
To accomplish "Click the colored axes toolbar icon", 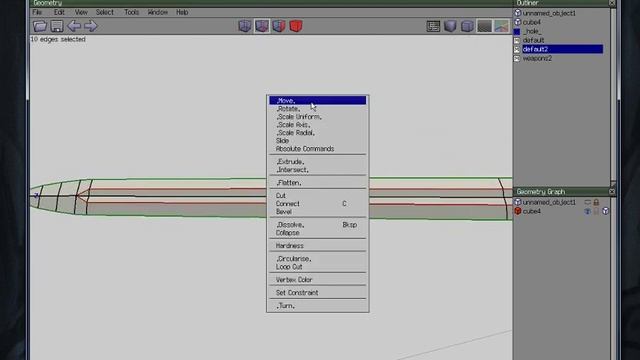I will tap(502, 26).
